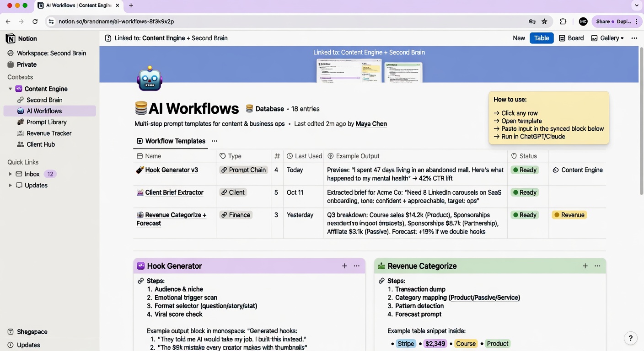
Task: Open the MC profile avatar
Action: coord(583,21)
